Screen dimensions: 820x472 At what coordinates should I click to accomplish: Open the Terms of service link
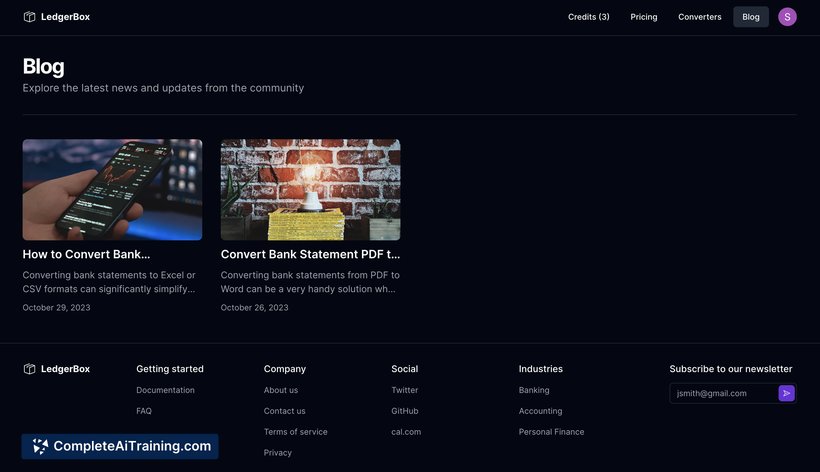point(295,432)
